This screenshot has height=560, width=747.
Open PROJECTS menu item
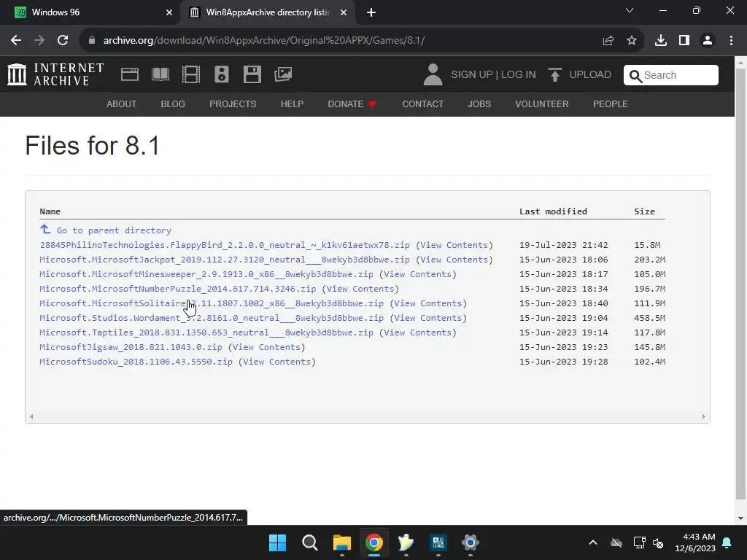click(x=233, y=104)
